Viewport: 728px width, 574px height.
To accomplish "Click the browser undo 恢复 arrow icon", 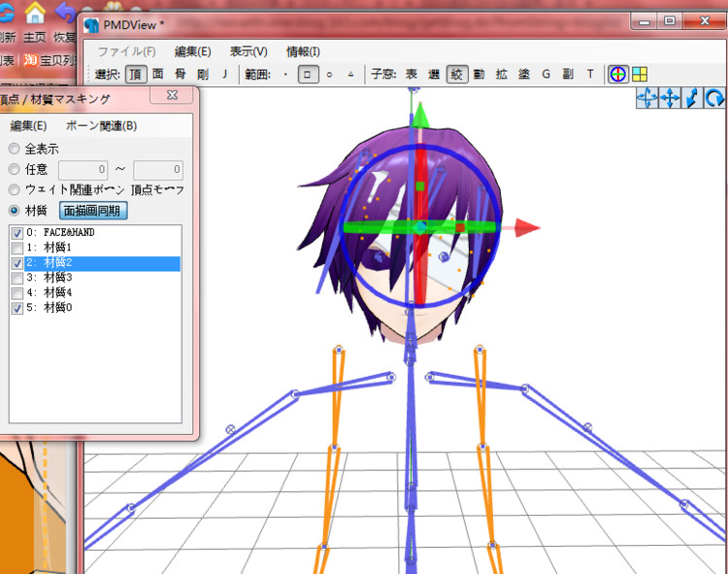I will pyautogui.click(x=65, y=13).
